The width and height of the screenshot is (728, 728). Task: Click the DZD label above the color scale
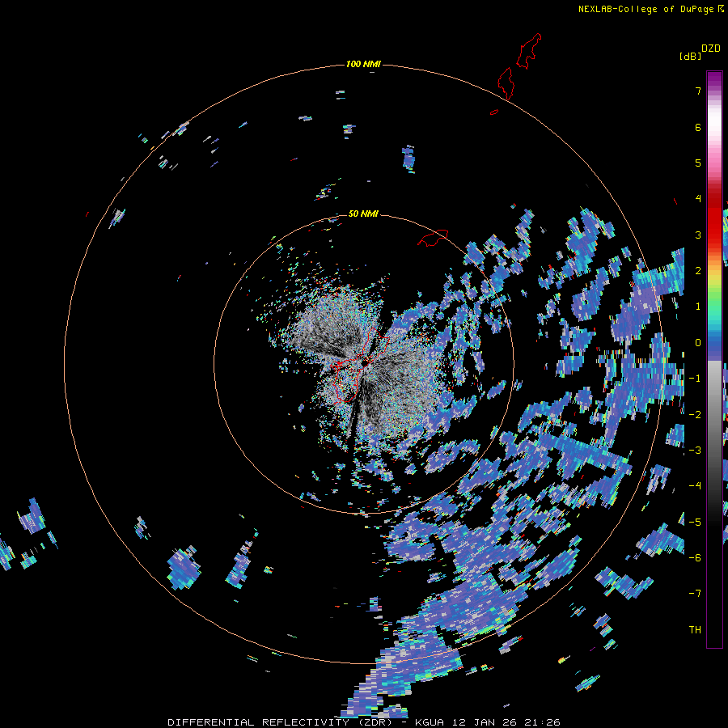click(x=710, y=49)
